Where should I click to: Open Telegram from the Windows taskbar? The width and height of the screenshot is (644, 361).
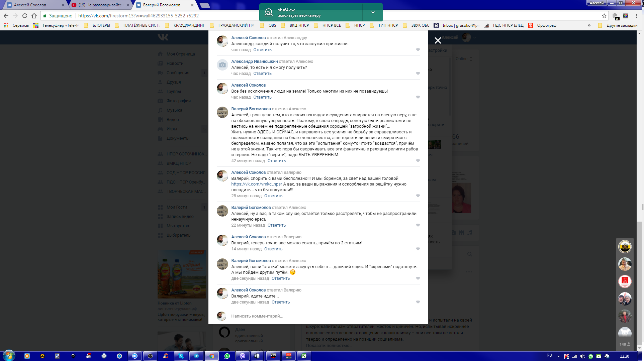[x=196, y=356]
